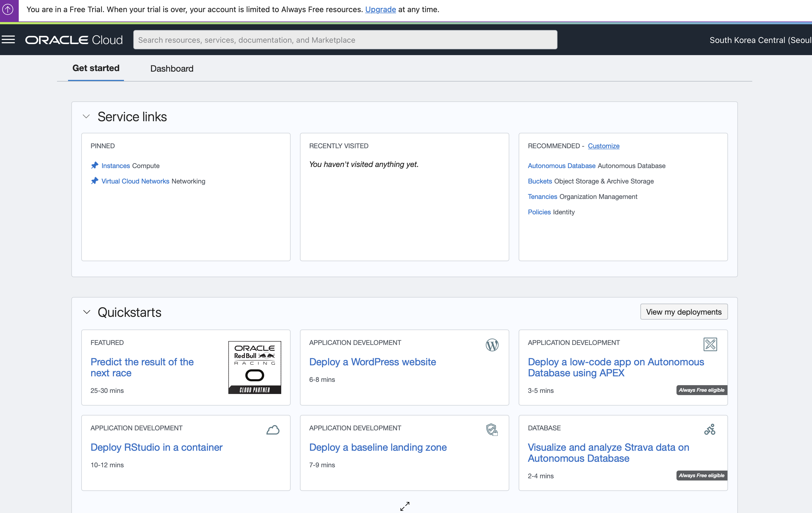Image resolution: width=812 pixels, height=513 pixels.
Task: Click the Always Free eligible badge on Strava card
Action: [x=702, y=476]
